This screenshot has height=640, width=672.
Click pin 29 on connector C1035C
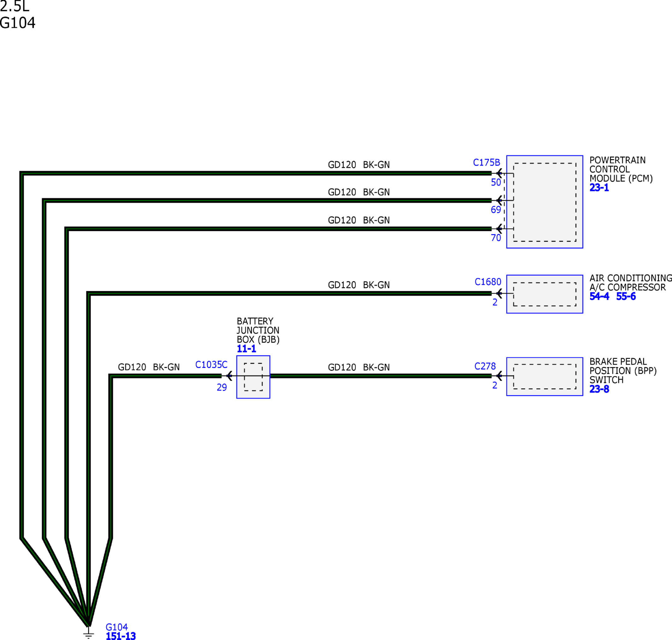221,387
